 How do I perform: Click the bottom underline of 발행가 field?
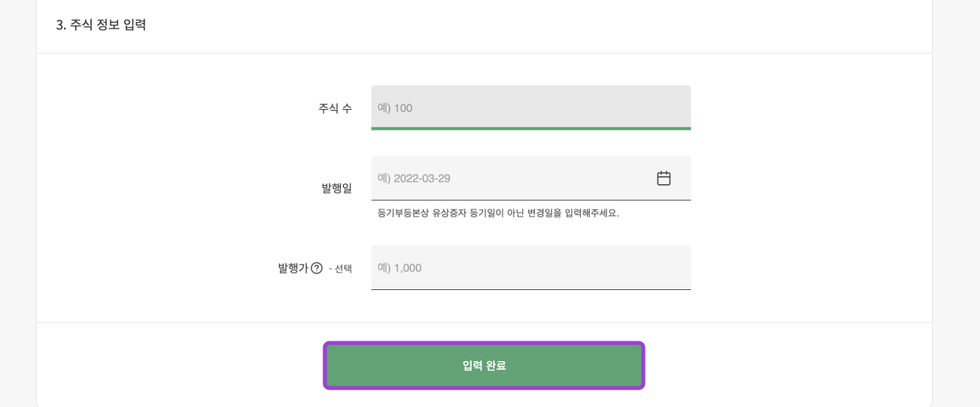531,289
